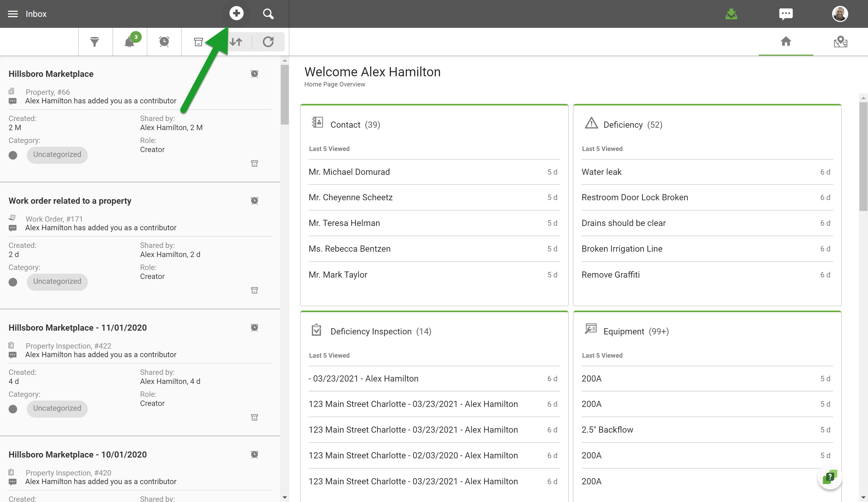
Task: Click the plus add new icon
Action: [x=236, y=13]
